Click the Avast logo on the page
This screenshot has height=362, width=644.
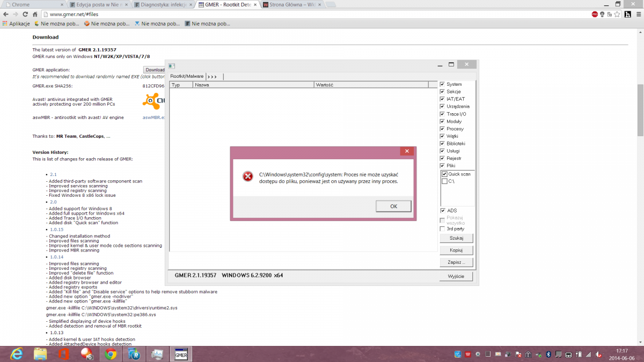point(153,100)
